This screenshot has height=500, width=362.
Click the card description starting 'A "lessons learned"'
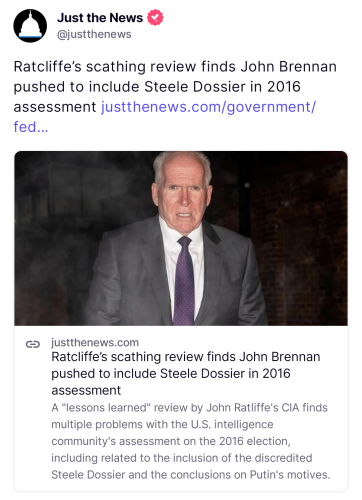pos(191,441)
